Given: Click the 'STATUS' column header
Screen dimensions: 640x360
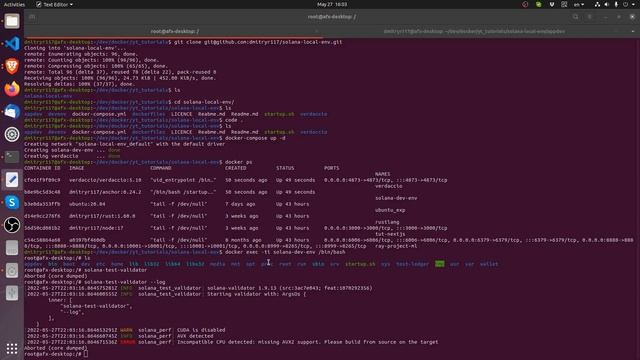Looking at the screenshot, I should tap(285, 168).
